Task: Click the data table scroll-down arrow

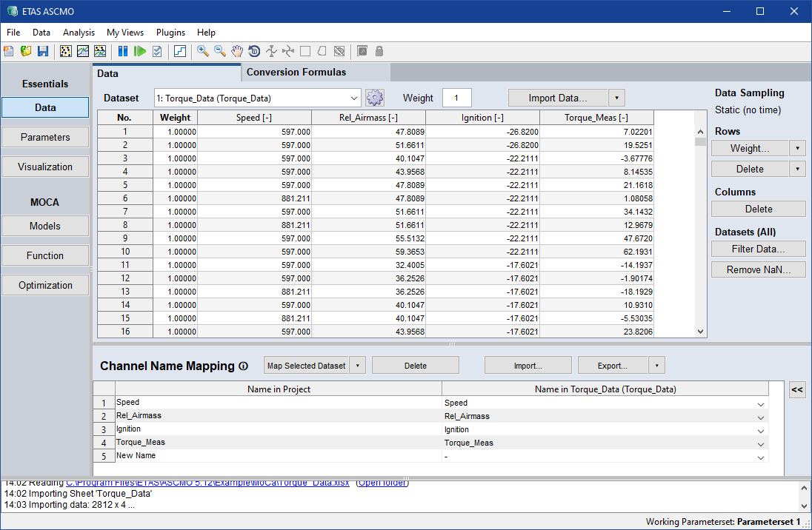Action: click(x=700, y=332)
